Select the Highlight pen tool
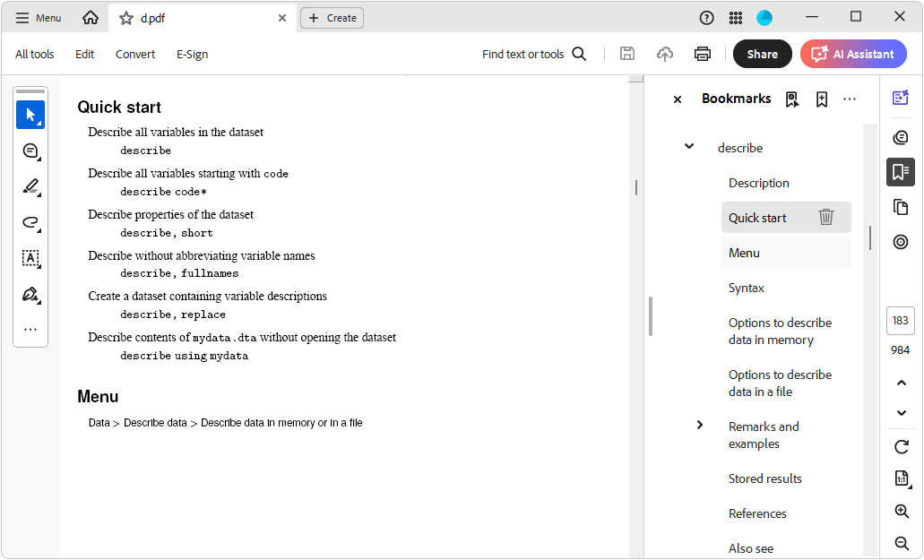Viewport: 924px width, 560px height. pos(30,187)
